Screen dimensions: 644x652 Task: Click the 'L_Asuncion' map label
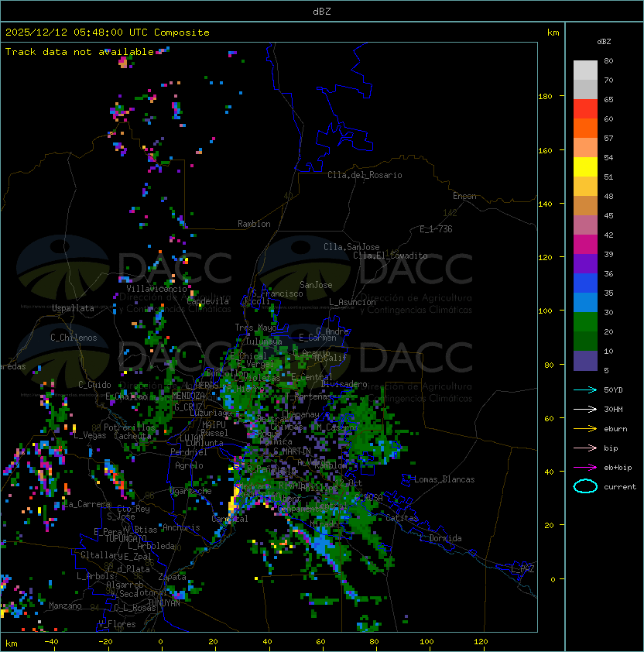pyautogui.click(x=352, y=302)
